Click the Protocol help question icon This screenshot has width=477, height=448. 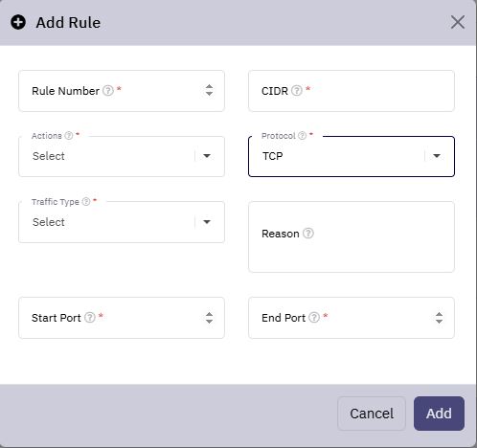point(302,136)
